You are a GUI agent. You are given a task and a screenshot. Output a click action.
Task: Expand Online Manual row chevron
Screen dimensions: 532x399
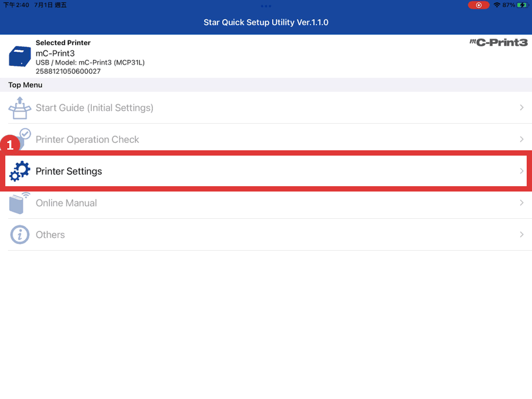pos(521,203)
